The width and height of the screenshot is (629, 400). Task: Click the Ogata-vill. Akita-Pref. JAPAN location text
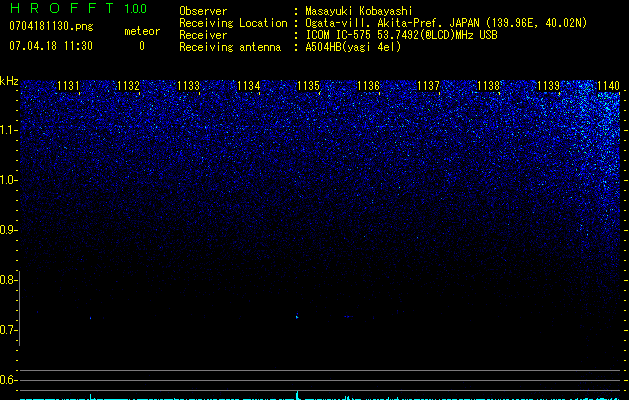click(446, 23)
